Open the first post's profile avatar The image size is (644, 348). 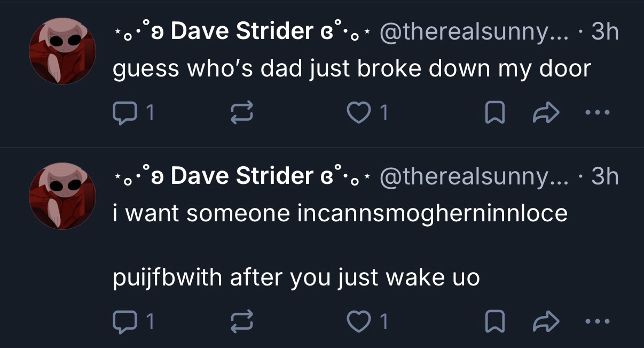pyautogui.click(x=62, y=52)
